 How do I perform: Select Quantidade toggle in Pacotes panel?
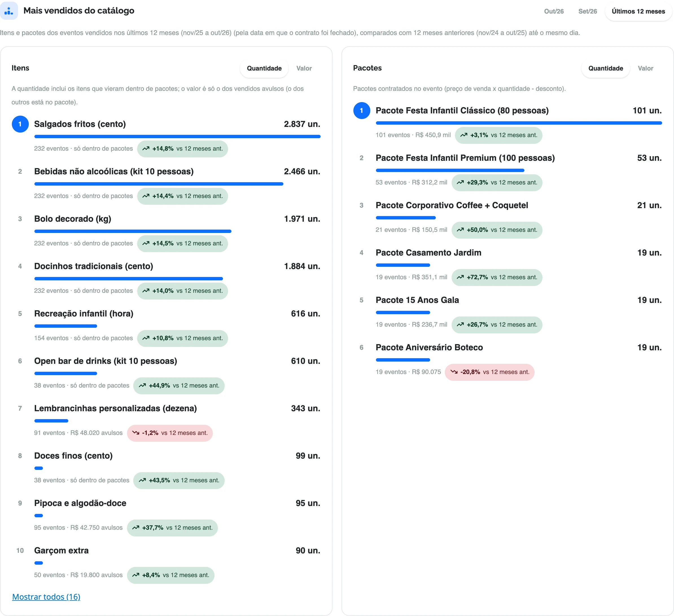click(605, 69)
